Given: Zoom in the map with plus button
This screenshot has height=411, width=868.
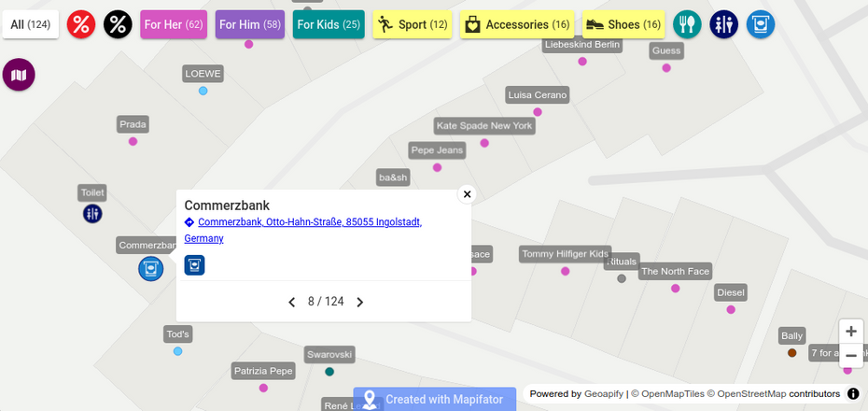Looking at the screenshot, I should tap(850, 332).
